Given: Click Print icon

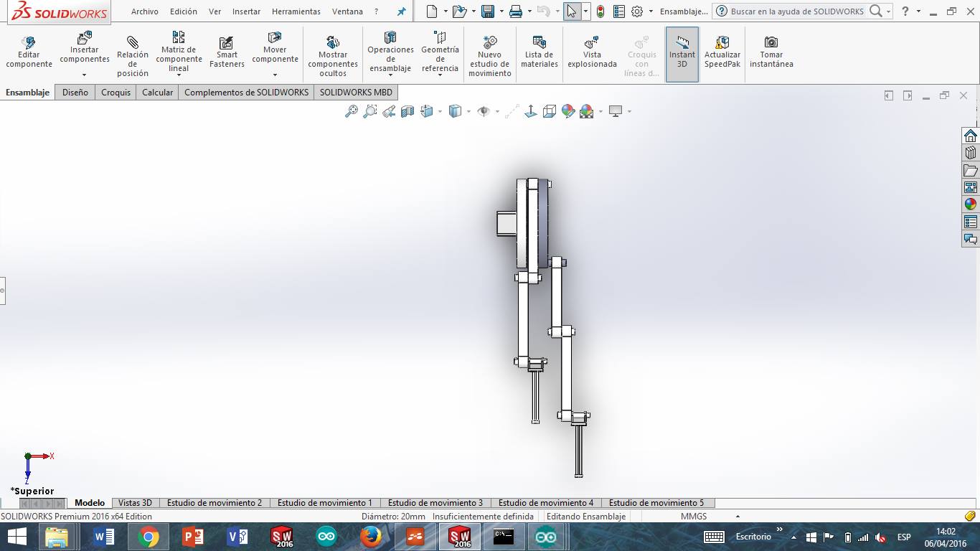Looking at the screenshot, I should pos(516,11).
